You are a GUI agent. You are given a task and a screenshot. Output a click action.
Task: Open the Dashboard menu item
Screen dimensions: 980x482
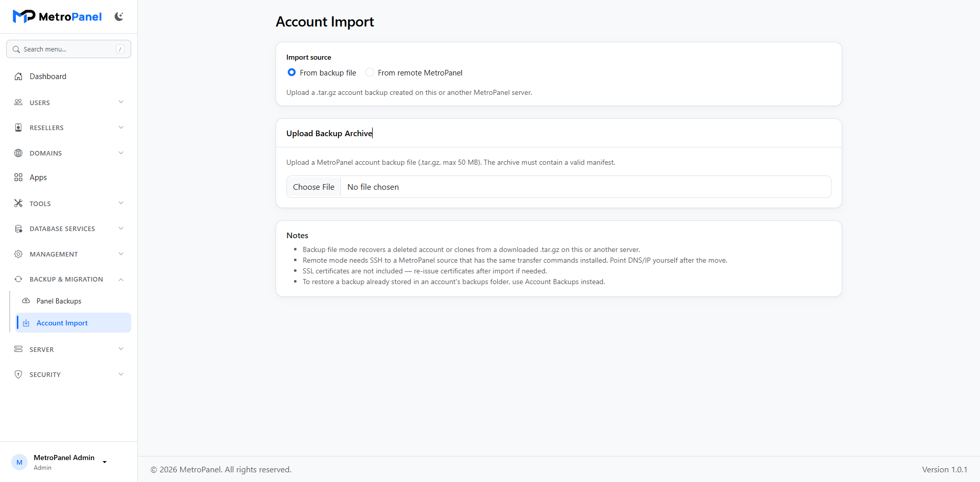(68, 77)
